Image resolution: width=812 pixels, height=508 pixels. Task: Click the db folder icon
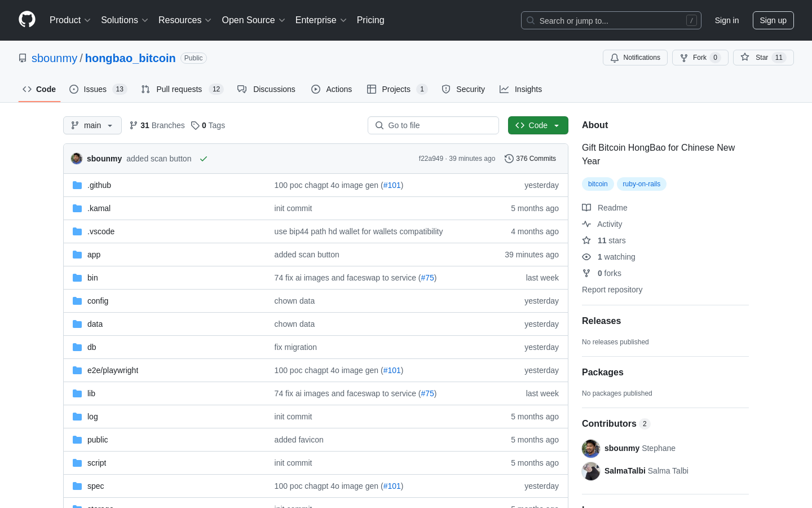pos(77,347)
